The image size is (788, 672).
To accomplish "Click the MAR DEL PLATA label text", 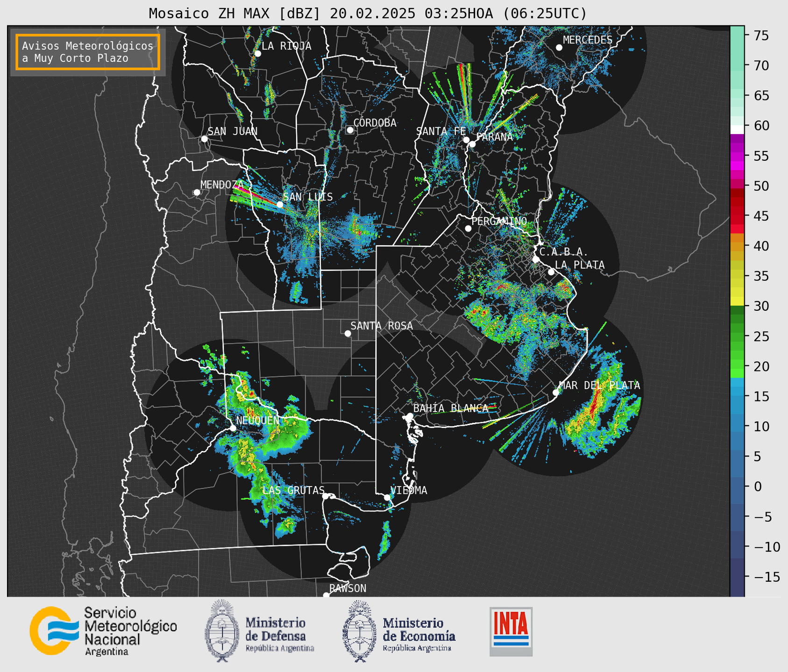I will coord(600,386).
